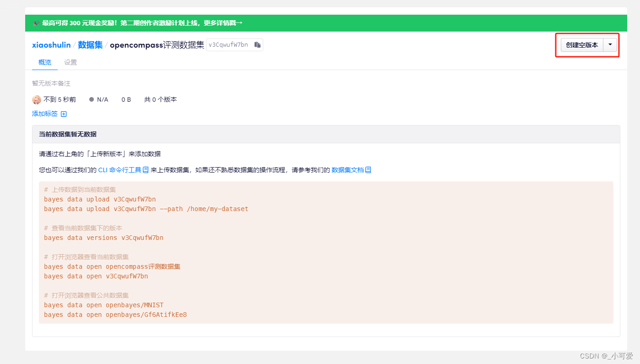Click the megaphone icon in the green banner

pyautogui.click(x=35, y=22)
